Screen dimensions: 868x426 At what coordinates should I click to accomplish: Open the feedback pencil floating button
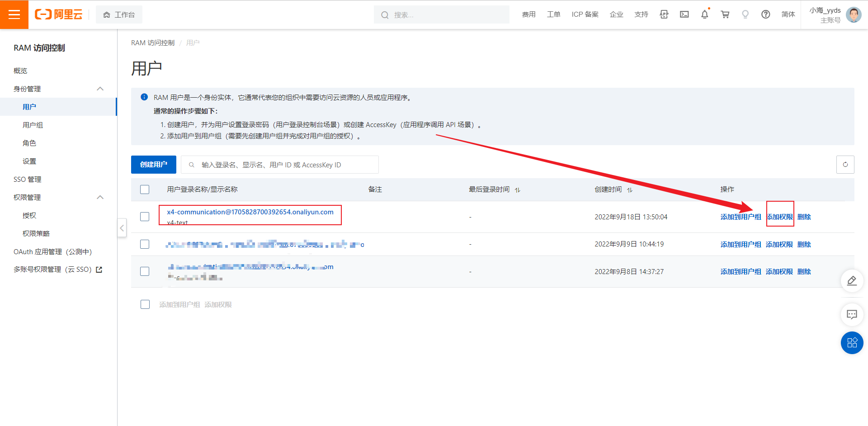coord(852,281)
